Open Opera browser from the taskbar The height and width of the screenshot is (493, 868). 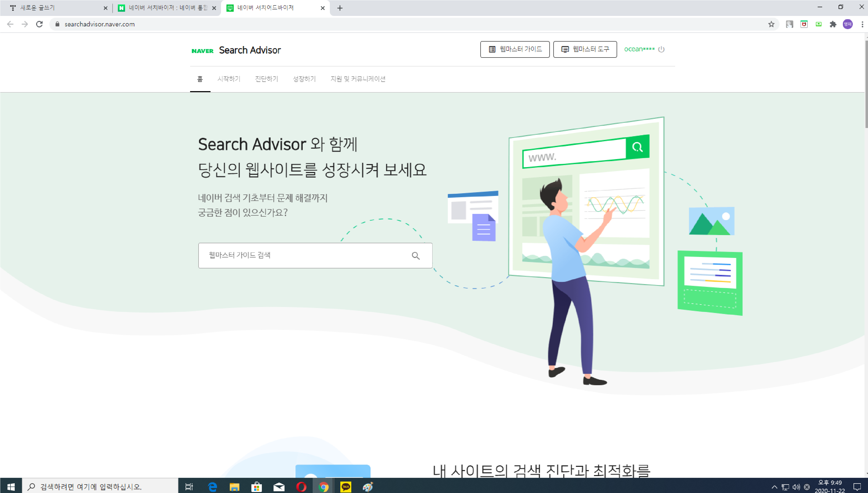(x=301, y=487)
